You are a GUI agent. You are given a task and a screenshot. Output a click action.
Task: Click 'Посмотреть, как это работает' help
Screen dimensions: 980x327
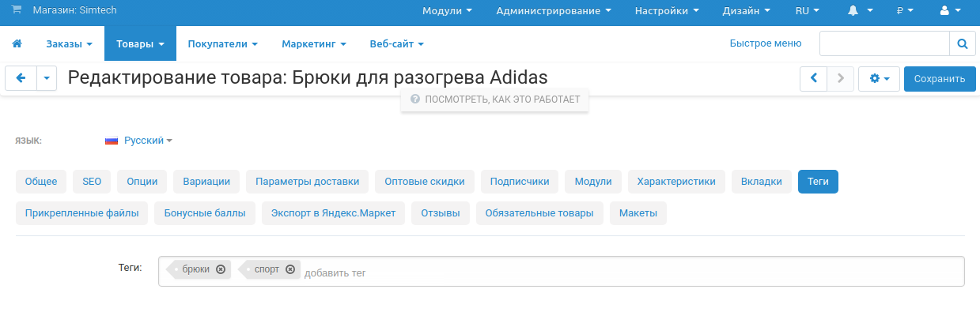(495, 100)
